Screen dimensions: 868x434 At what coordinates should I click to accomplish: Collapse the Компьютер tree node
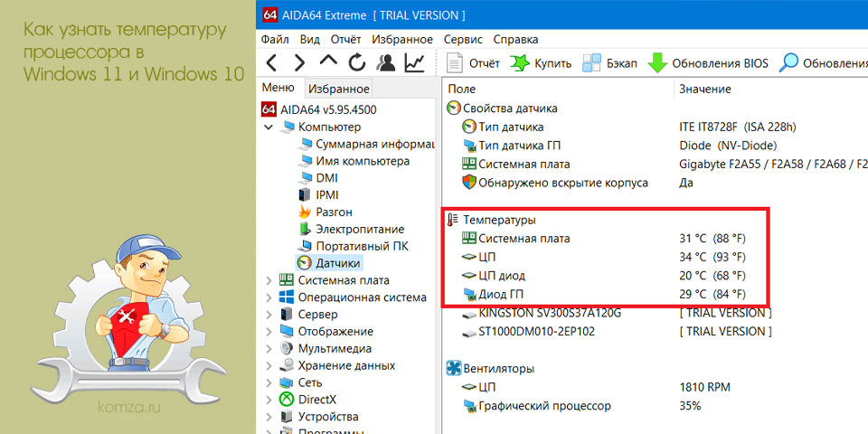[269, 127]
